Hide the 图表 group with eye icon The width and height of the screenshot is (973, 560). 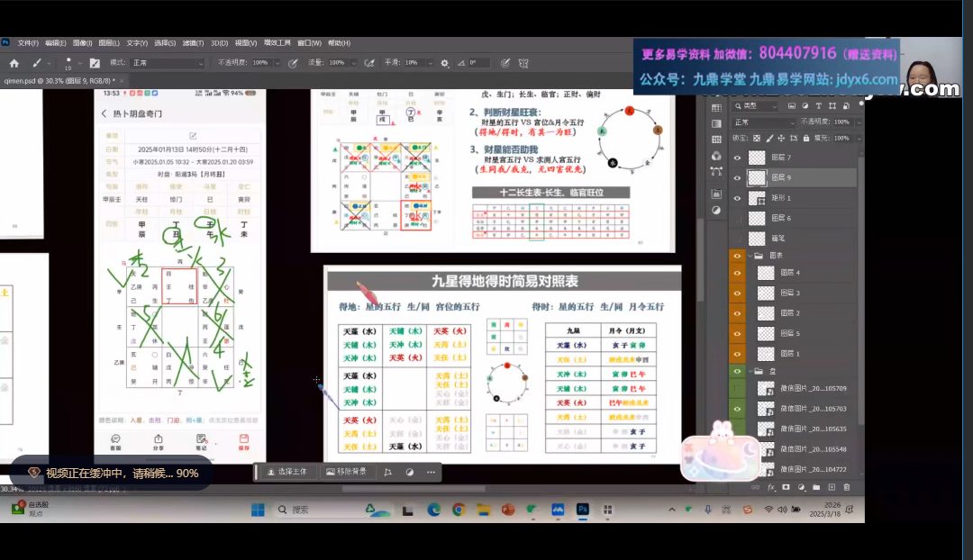coord(738,256)
